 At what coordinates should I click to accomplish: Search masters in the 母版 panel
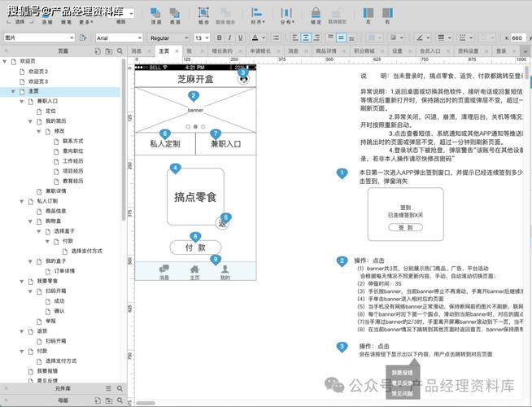(120, 400)
